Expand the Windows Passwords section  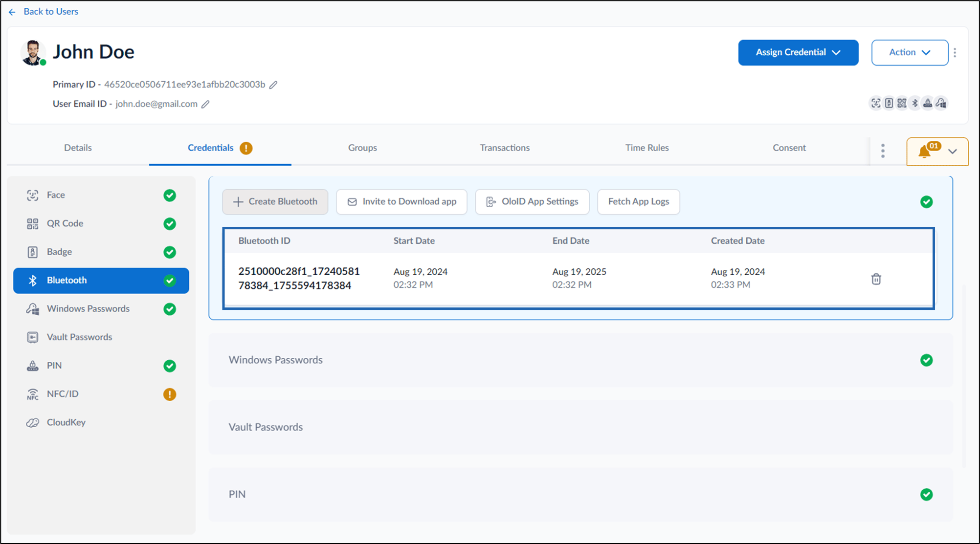pos(580,360)
